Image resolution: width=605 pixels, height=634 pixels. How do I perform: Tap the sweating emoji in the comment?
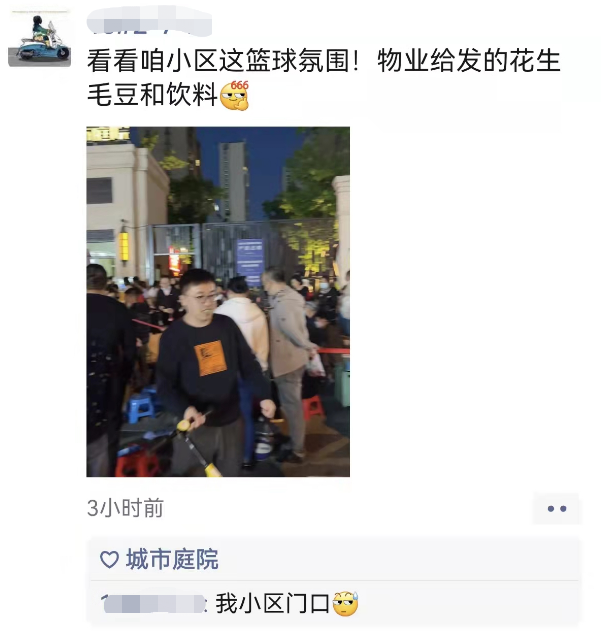click(345, 604)
